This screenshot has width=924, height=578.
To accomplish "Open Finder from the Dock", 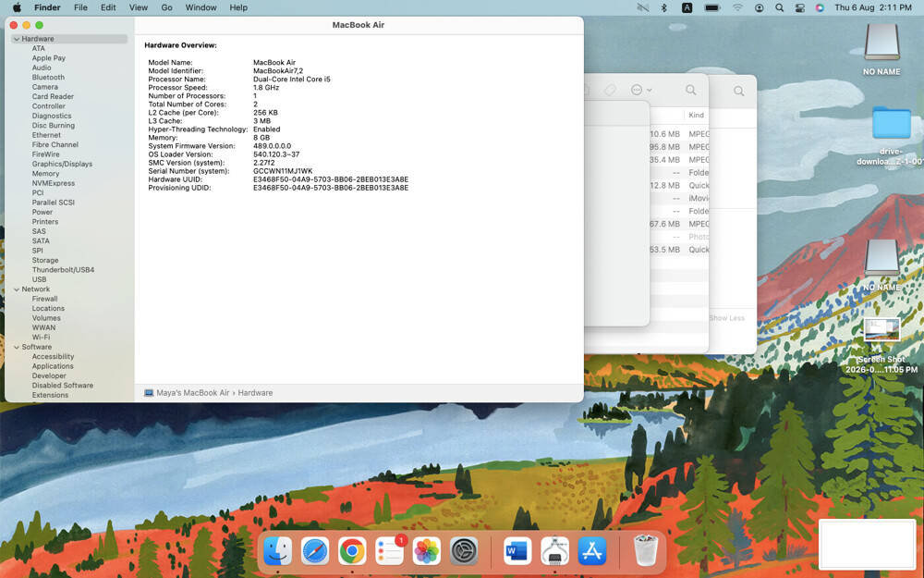I will 277,551.
